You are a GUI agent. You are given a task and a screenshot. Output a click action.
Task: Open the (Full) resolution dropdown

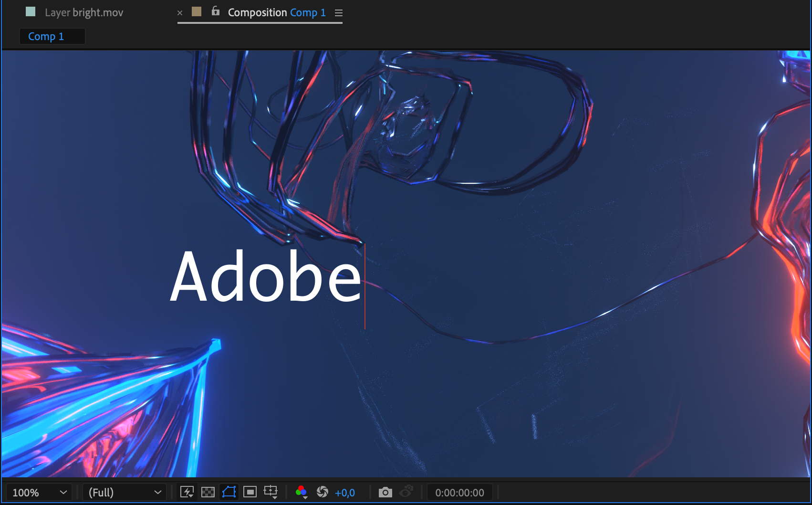(x=125, y=493)
